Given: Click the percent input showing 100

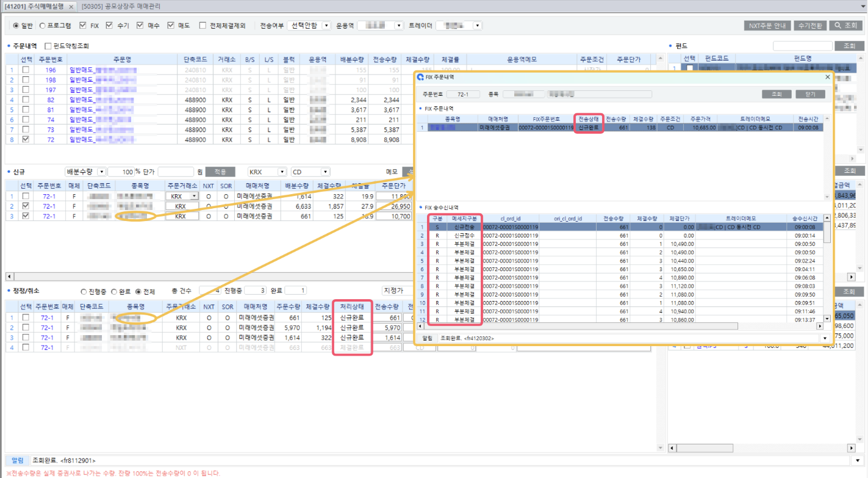Looking at the screenshot, I should (x=122, y=172).
